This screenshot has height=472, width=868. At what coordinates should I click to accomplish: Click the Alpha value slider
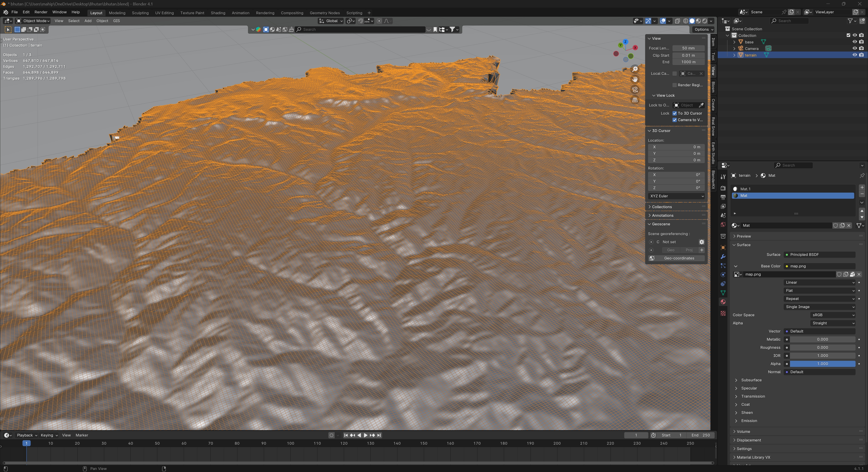(822, 364)
